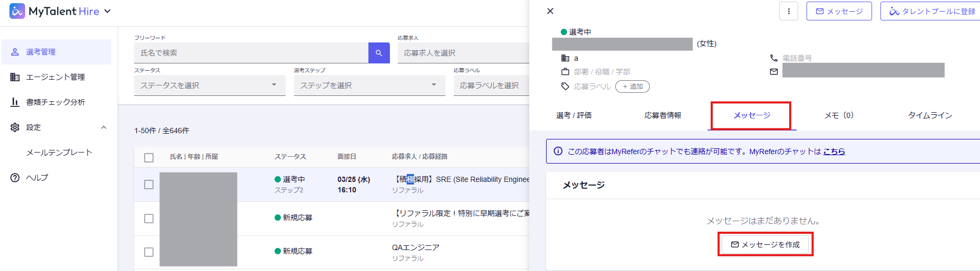
Task: Click the 氏名で検索 free word field
Action: click(x=252, y=53)
